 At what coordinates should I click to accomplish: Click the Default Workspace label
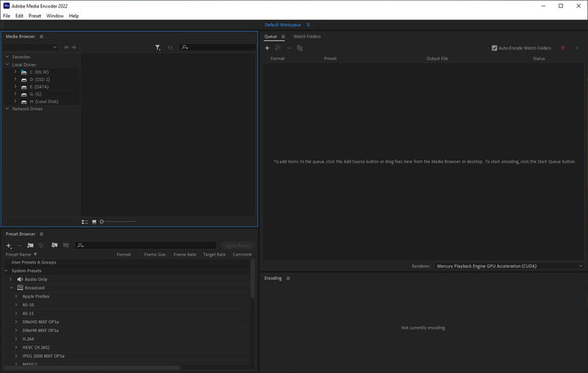point(283,25)
